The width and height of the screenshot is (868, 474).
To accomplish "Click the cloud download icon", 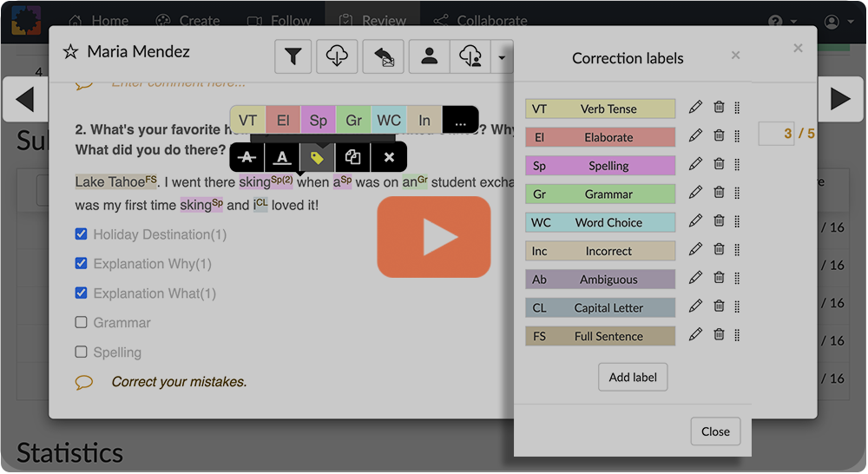I will tap(337, 56).
